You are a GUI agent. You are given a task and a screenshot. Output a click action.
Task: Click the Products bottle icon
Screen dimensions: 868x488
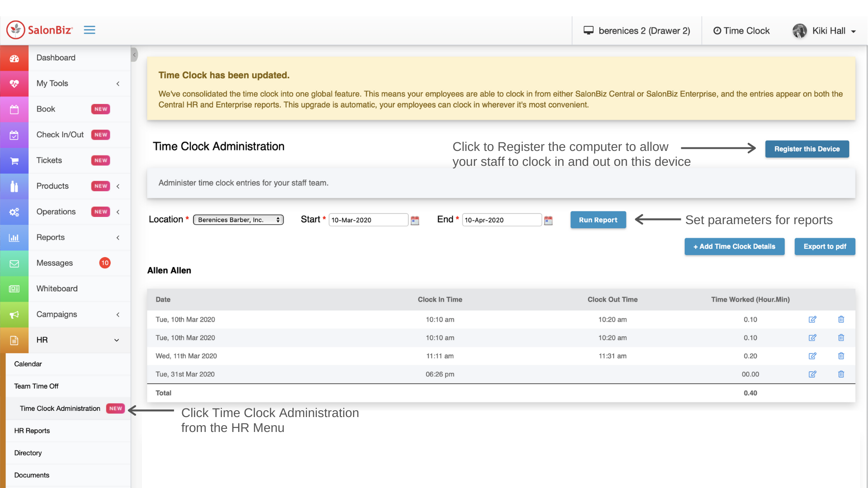[14, 186]
